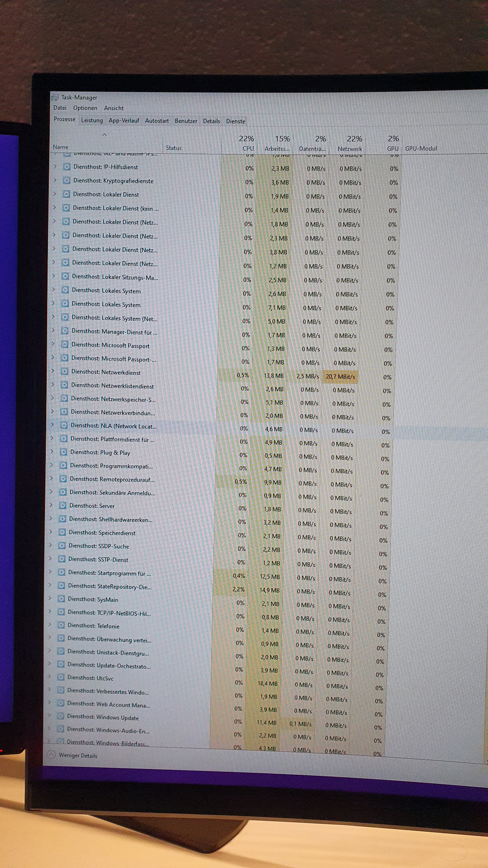Click the 20,7 MBit/s network cell
This screenshot has width=488, height=868.
point(340,376)
